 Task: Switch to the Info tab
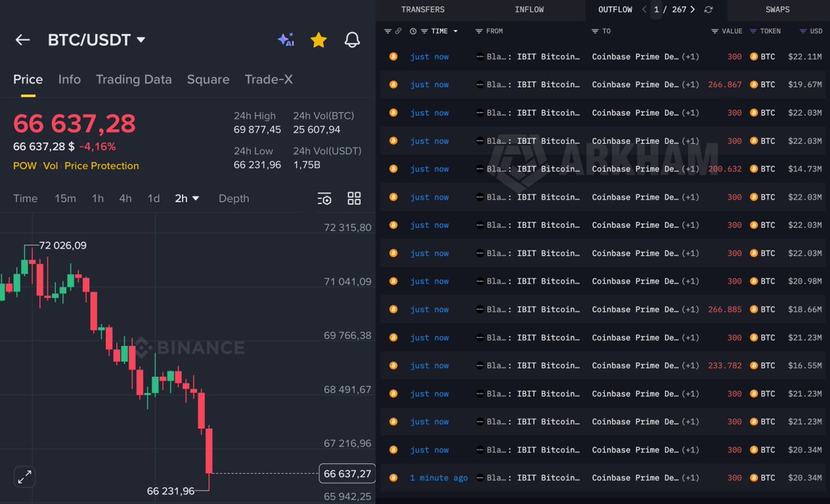pos(69,80)
